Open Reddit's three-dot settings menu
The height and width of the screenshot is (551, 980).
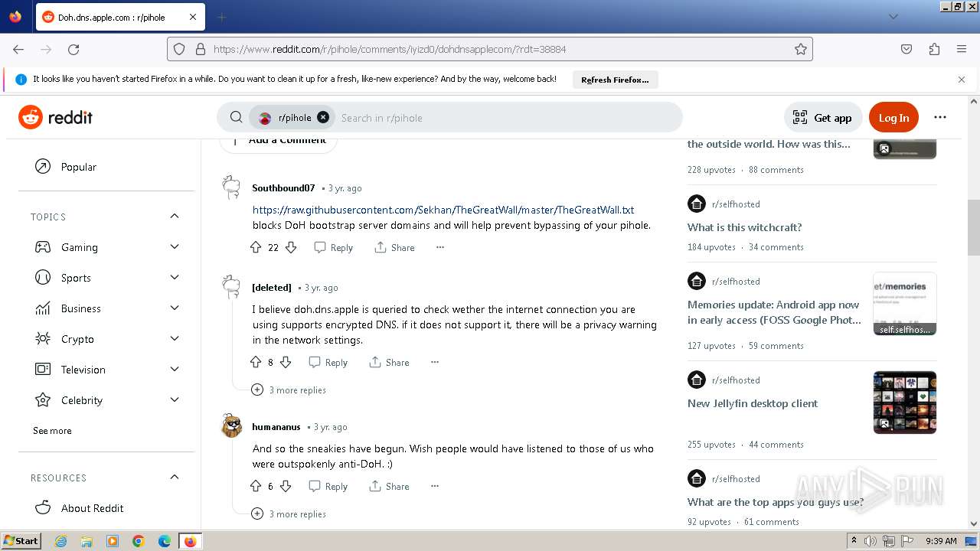tap(940, 117)
